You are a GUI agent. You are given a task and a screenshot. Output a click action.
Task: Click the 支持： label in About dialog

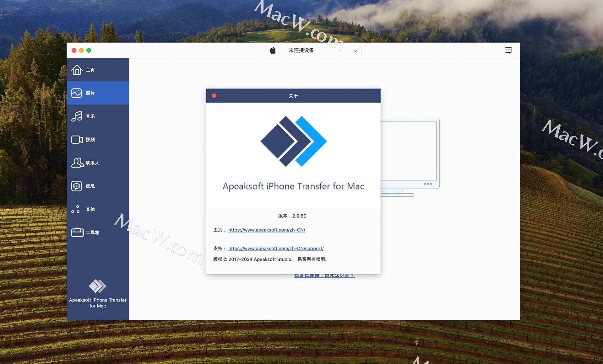(x=220, y=249)
